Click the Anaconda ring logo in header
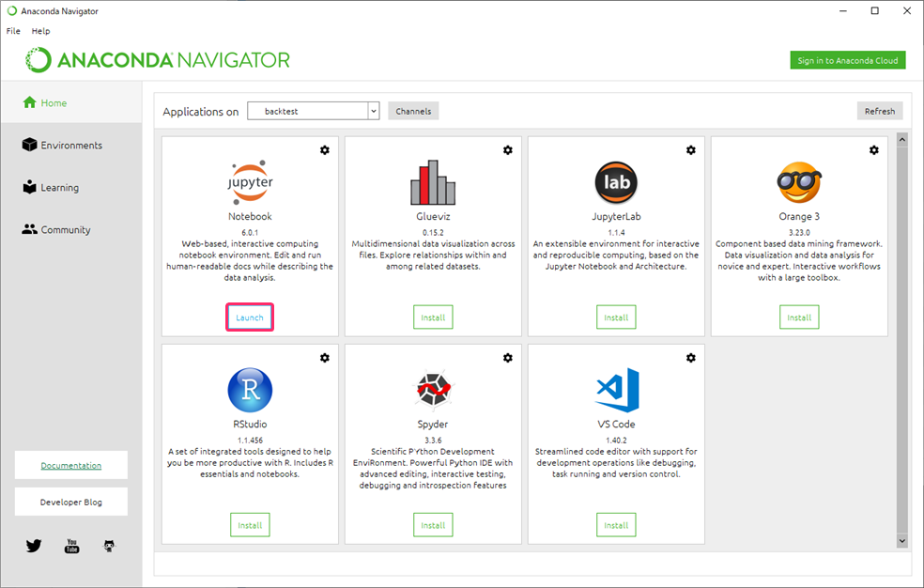Screen dimensions: 924x588 click(38, 60)
